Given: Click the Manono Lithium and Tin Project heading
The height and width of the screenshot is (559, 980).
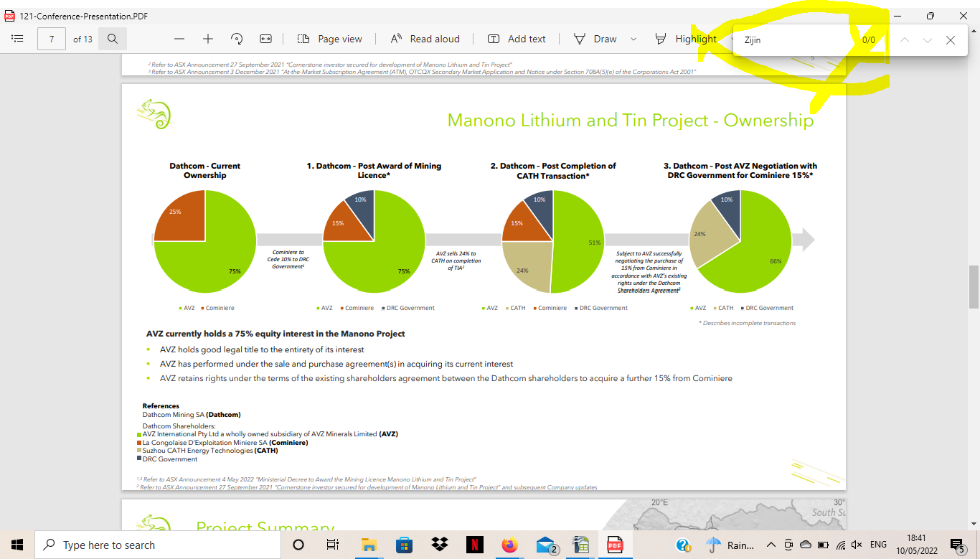Looking at the screenshot, I should point(631,120).
